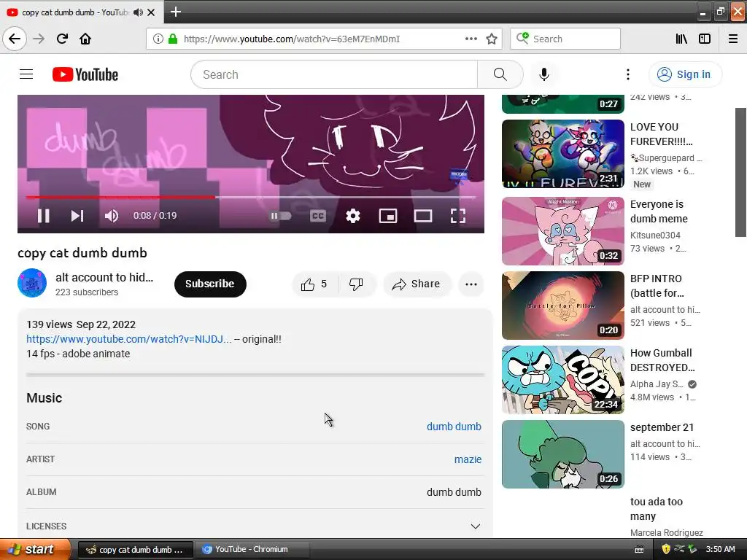Mute the video volume

(112, 216)
